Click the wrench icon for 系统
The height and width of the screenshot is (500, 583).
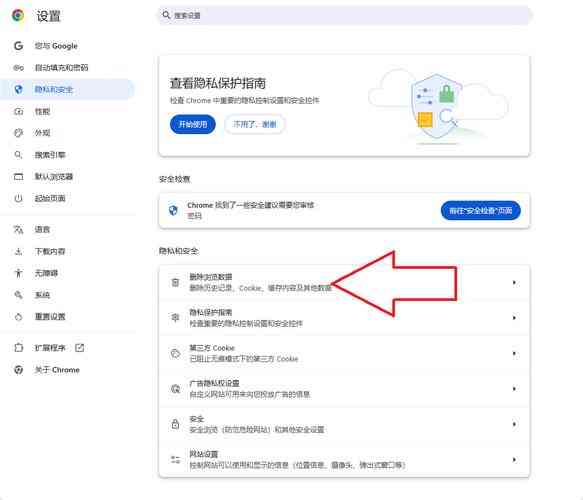click(x=18, y=295)
